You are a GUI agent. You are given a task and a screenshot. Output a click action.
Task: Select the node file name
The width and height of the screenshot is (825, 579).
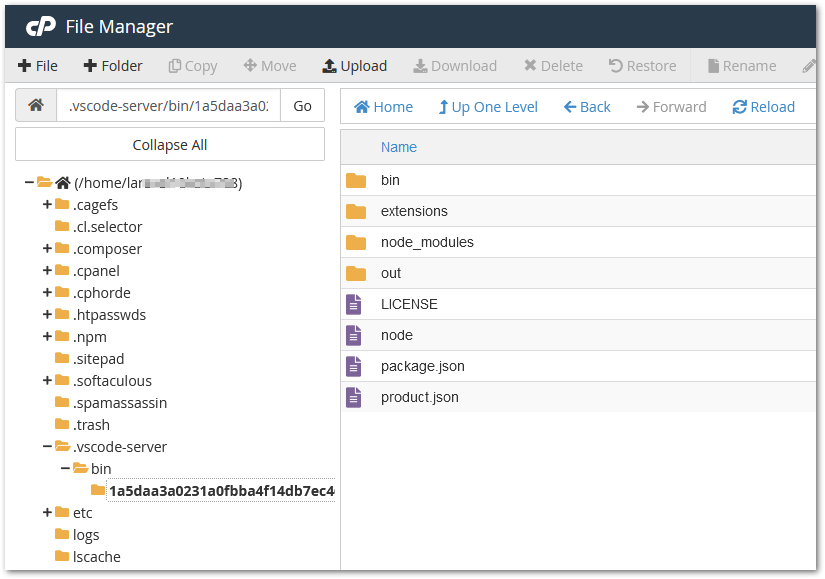click(x=397, y=335)
